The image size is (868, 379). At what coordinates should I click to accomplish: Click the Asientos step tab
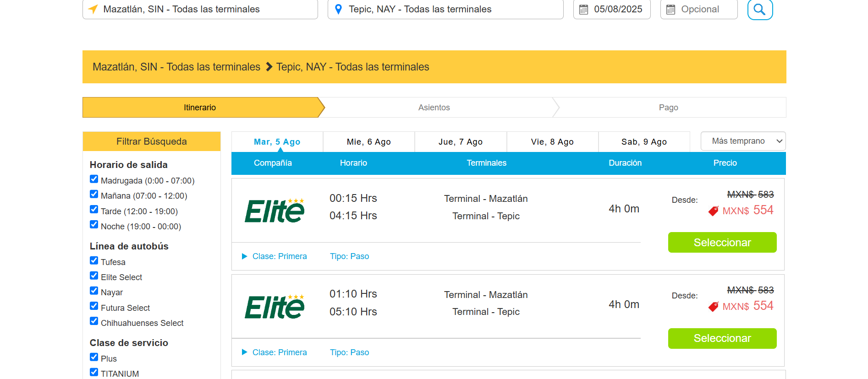pos(434,108)
